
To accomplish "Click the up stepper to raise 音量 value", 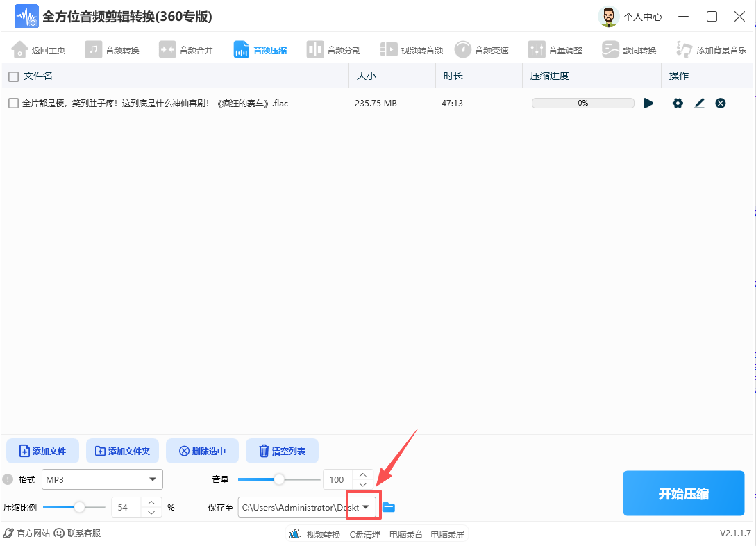I will pos(362,474).
